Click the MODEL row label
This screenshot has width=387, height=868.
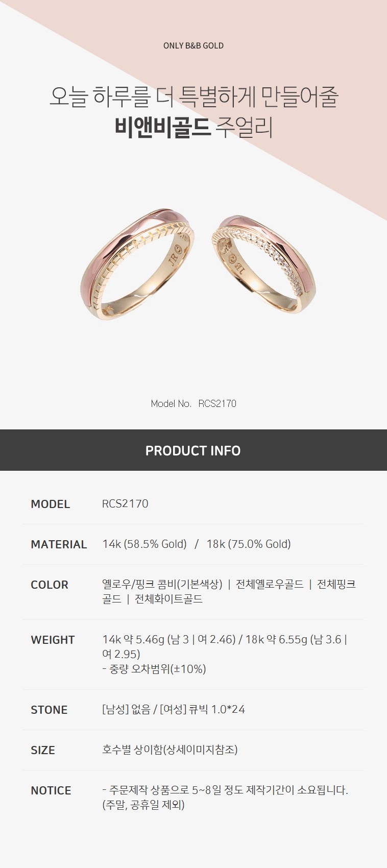50,504
